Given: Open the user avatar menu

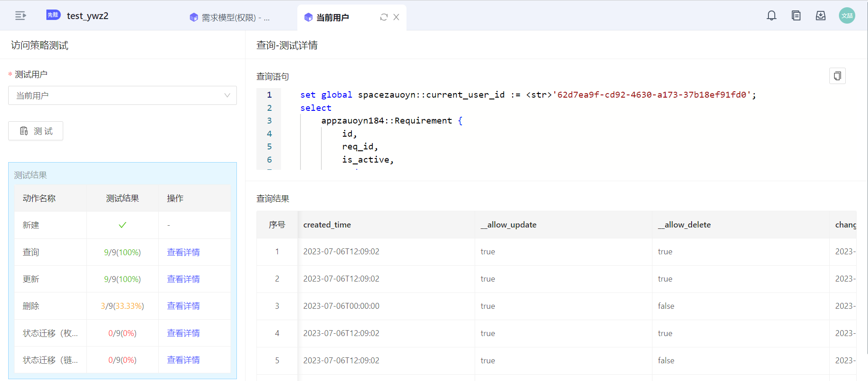Looking at the screenshot, I should coord(847,15).
